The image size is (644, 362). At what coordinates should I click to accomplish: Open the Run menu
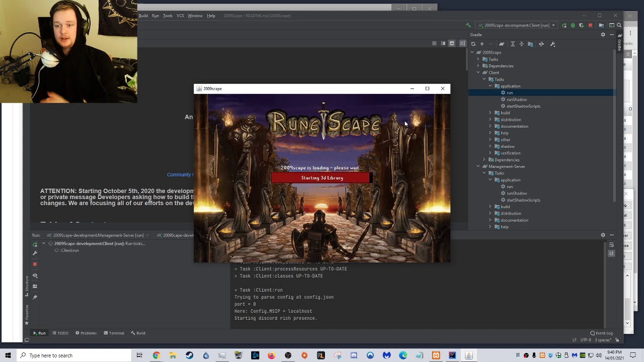coord(155,16)
